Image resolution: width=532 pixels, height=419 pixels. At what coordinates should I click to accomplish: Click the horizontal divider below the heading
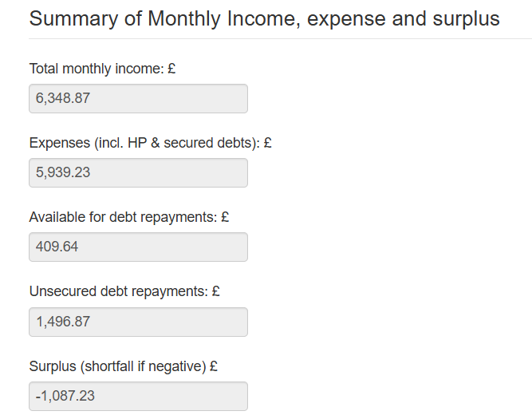(279, 38)
